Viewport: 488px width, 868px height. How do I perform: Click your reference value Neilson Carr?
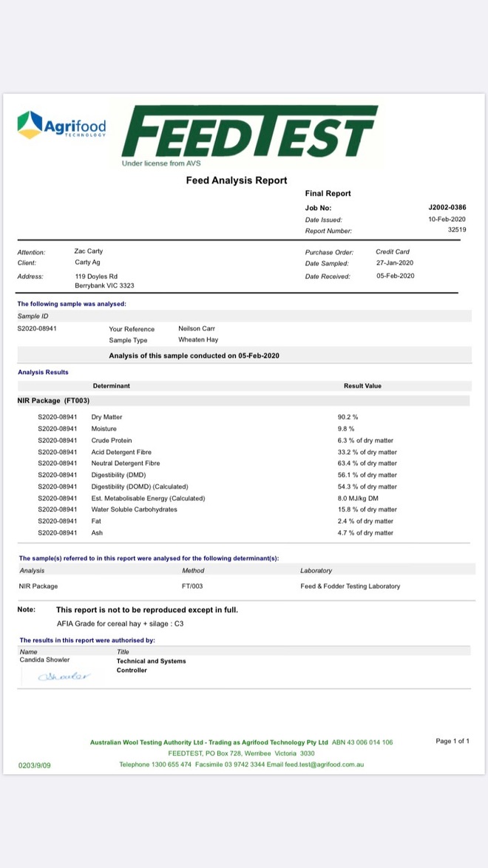click(x=197, y=329)
